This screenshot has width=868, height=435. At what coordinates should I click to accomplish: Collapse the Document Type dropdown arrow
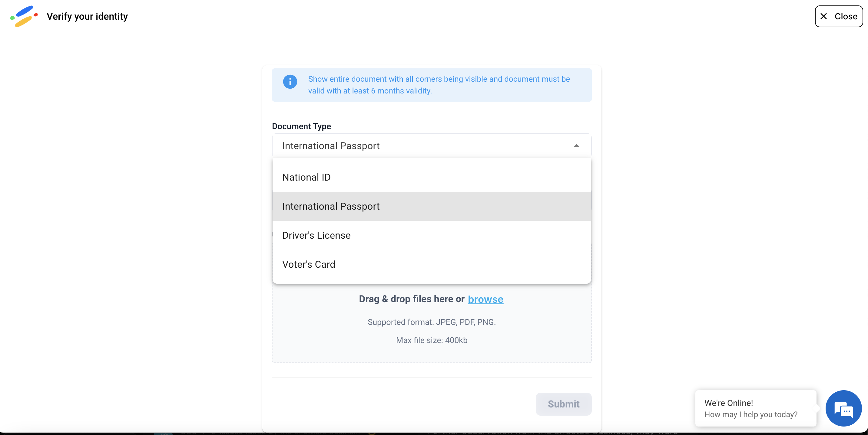click(577, 146)
